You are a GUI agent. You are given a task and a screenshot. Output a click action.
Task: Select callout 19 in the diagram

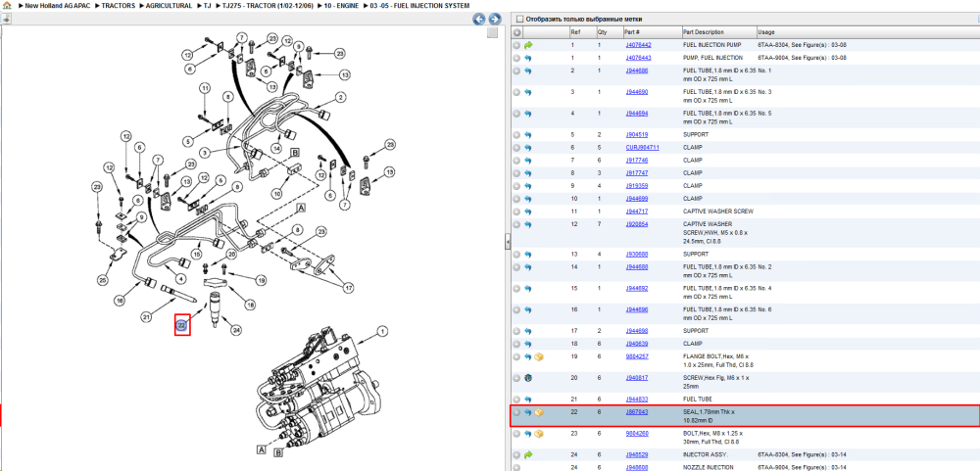point(262,280)
